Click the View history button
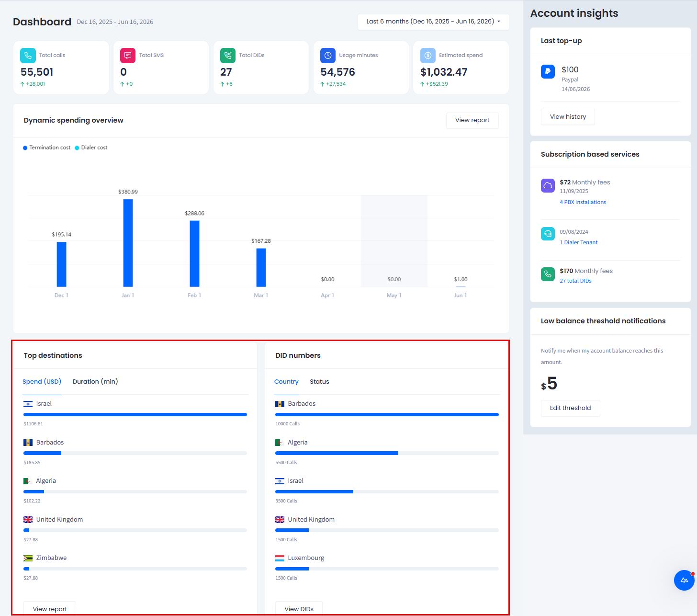The height and width of the screenshot is (616, 697). [568, 117]
